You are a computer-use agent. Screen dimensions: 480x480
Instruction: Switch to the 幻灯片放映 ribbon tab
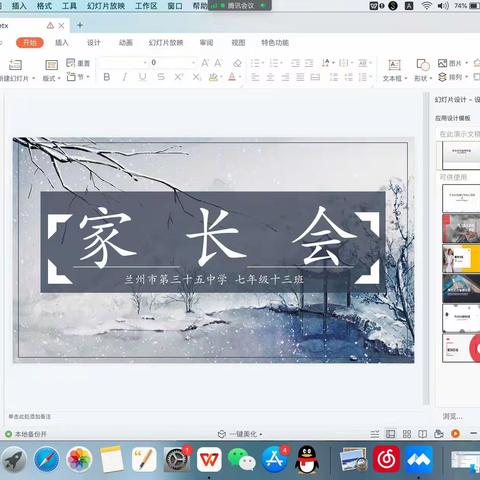coord(166,43)
